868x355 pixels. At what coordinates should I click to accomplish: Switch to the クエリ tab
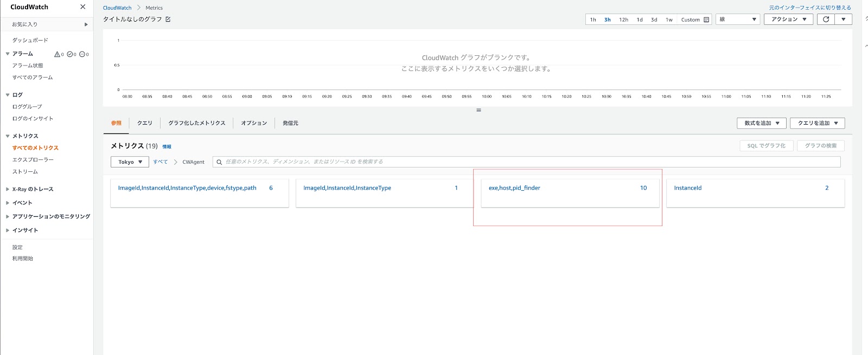pos(145,123)
